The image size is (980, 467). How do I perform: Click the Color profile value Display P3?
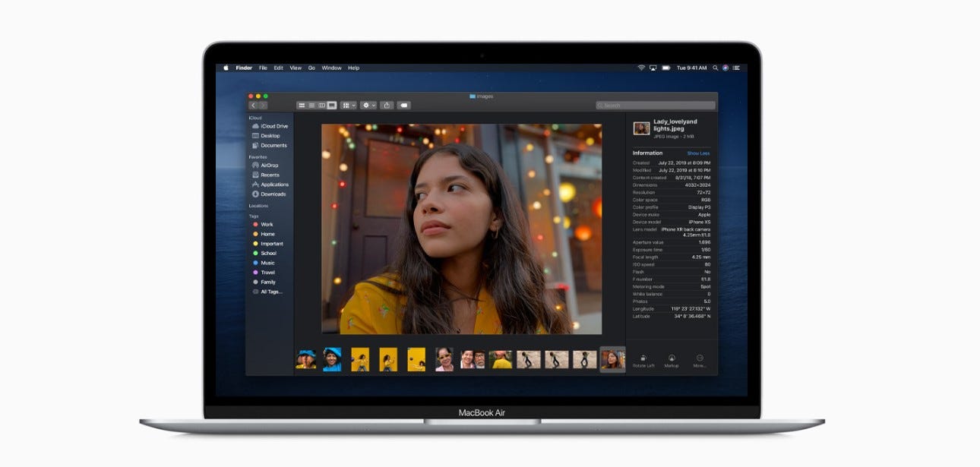tap(699, 207)
